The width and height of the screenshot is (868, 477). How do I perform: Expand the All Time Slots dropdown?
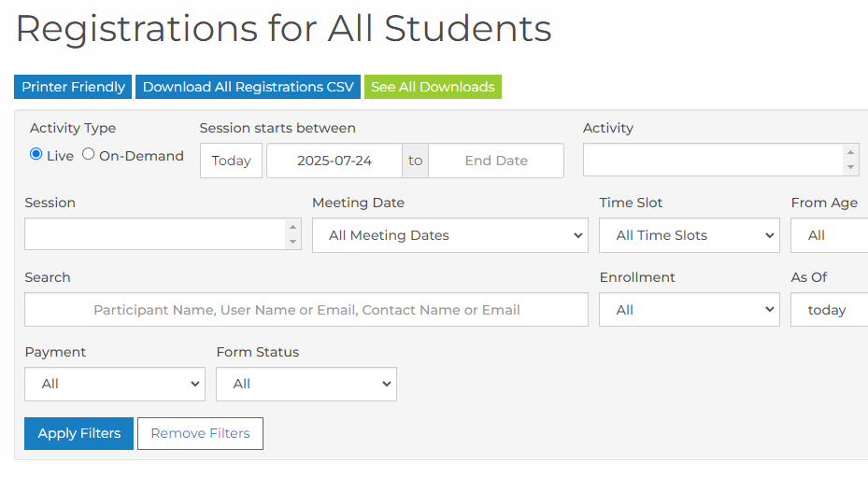[x=690, y=235]
